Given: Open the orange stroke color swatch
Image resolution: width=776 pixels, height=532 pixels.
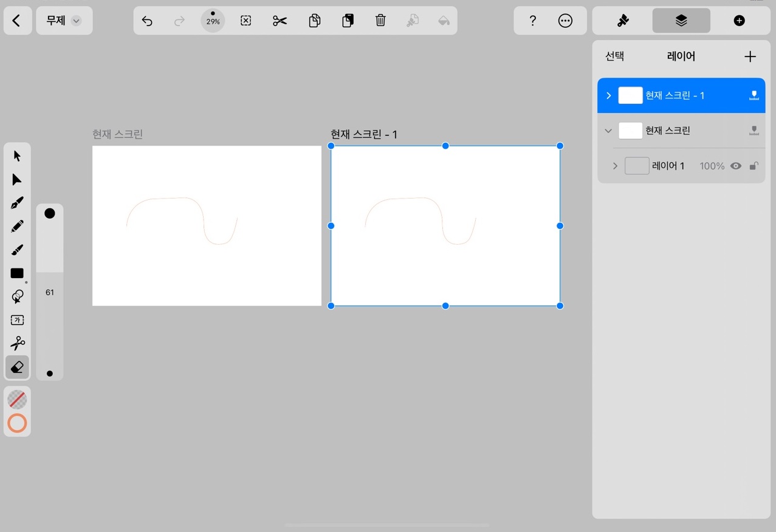Looking at the screenshot, I should (17, 423).
